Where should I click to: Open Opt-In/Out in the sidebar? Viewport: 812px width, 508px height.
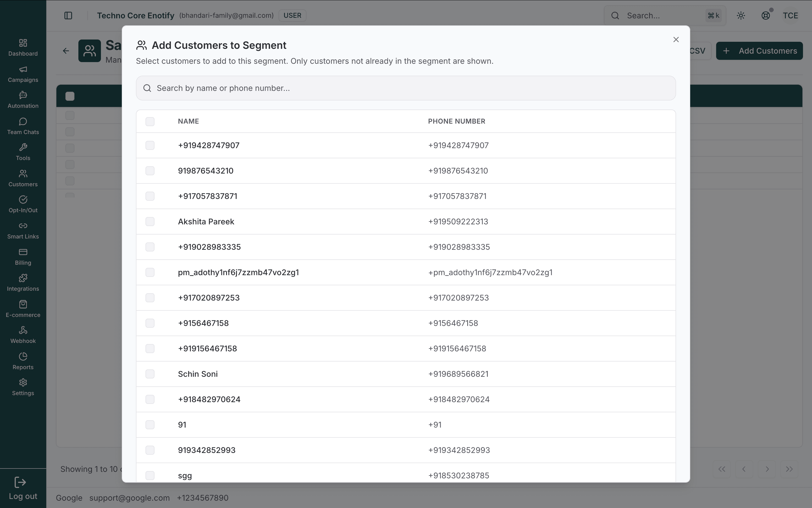[x=23, y=204]
